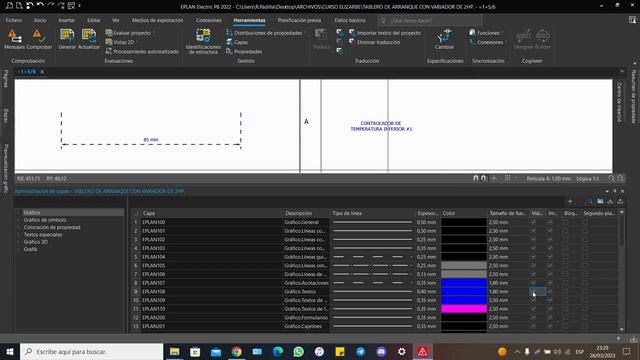Click the undo arrow in title bar
Viewport: 640px width, 360px height.
40,6
